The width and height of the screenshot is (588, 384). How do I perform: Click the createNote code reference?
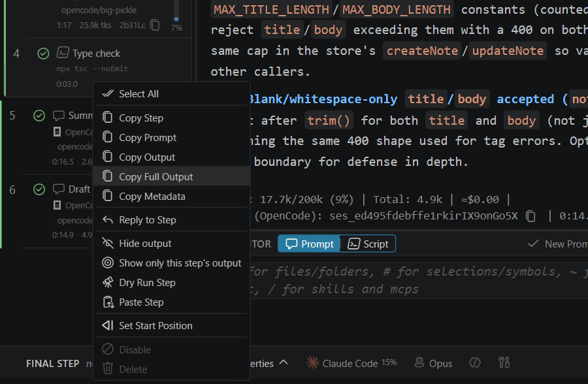pos(422,51)
